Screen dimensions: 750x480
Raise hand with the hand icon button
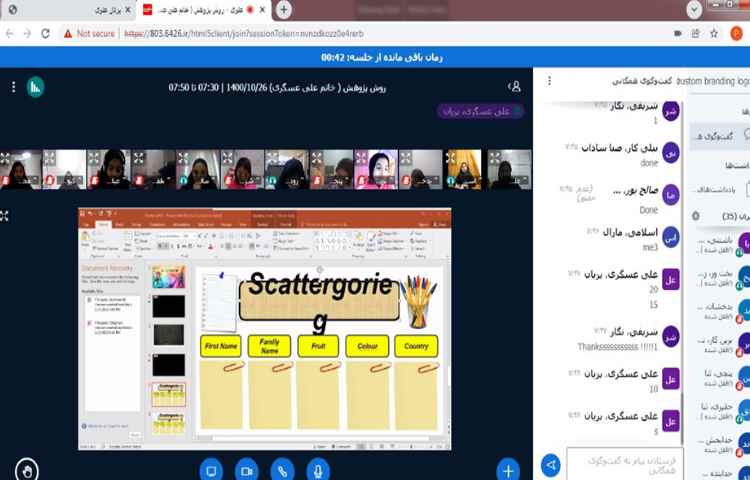27,471
